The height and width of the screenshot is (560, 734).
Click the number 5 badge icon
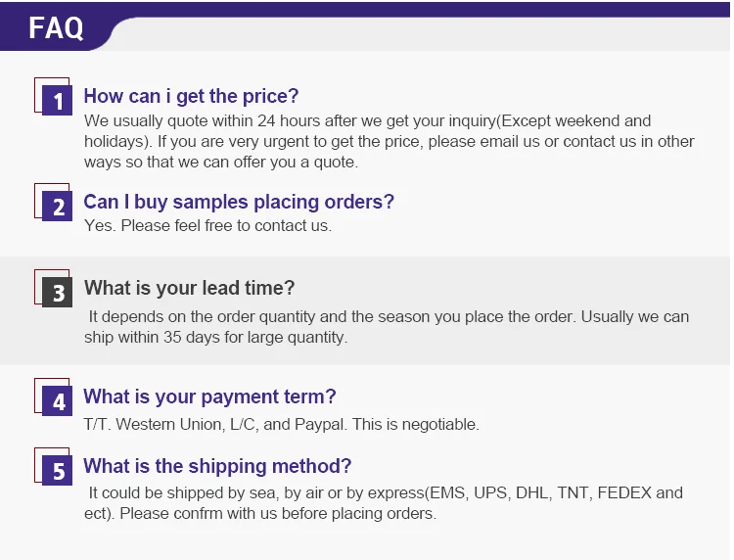pyautogui.click(x=58, y=470)
